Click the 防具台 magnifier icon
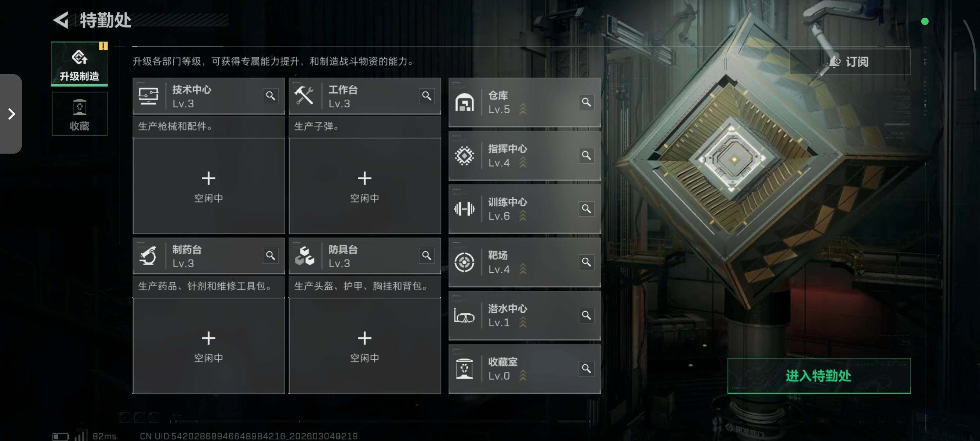980x441 pixels. click(427, 255)
